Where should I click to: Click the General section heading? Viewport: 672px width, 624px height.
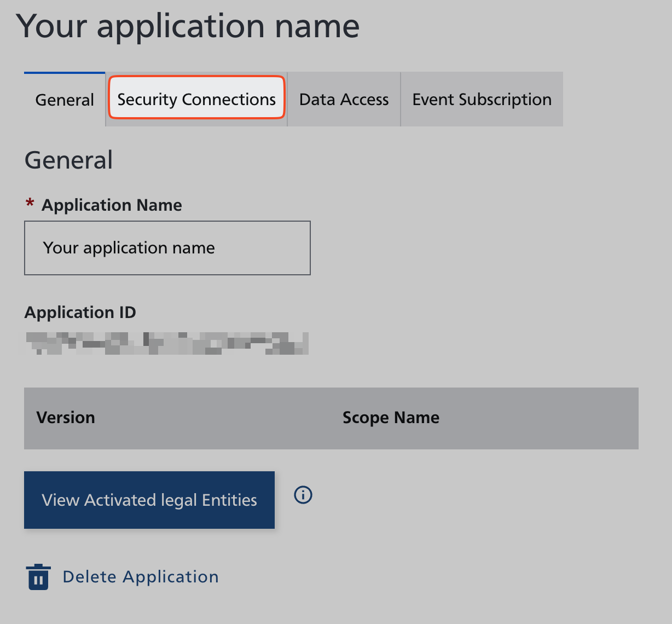point(69,160)
